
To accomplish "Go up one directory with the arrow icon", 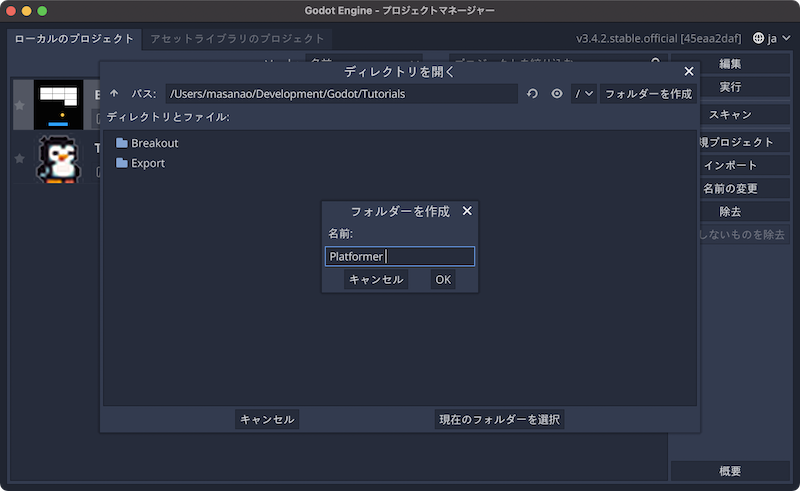I will pos(114,93).
